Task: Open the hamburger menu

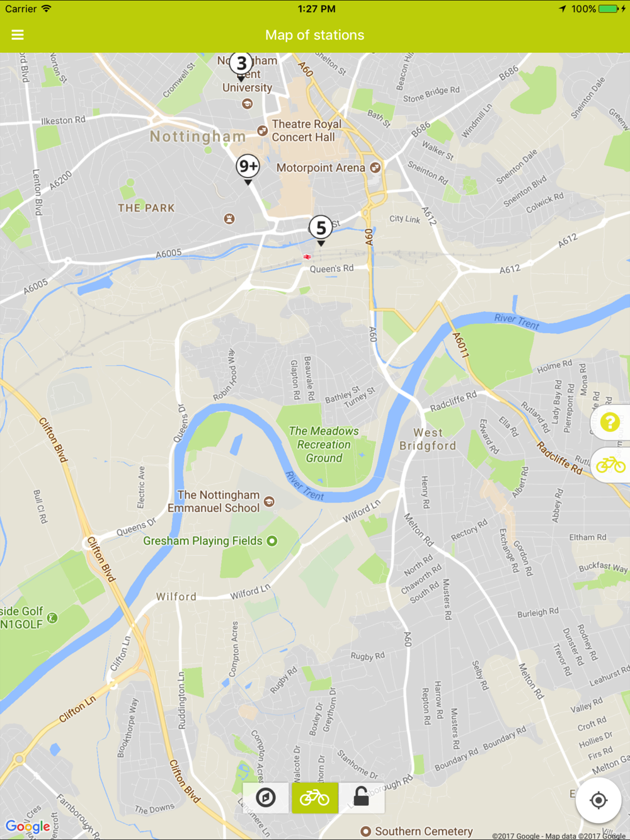Action: (18, 35)
